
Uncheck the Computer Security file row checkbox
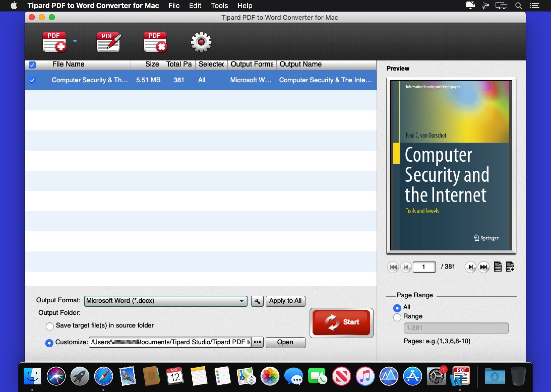pyautogui.click(x=32, y=80)
